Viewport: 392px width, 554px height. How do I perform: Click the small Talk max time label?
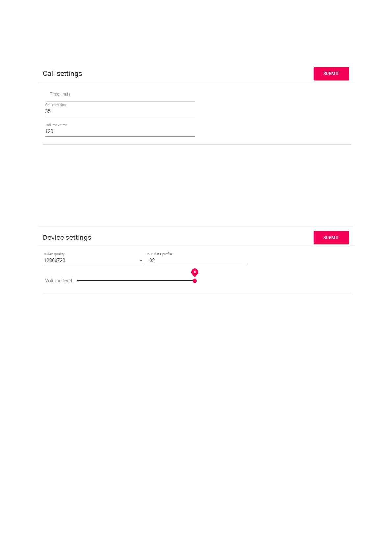point(56,125)
